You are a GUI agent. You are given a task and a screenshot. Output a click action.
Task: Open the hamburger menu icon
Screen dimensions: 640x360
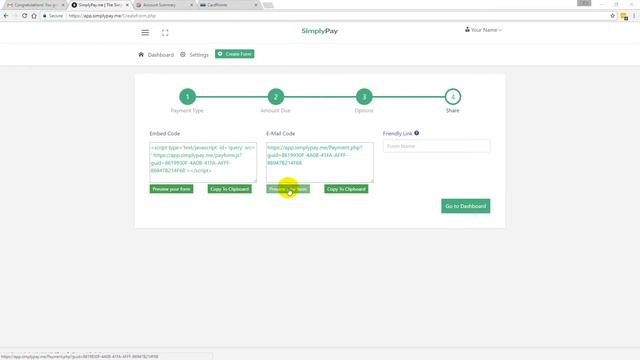pyautogui.click(x=145, y=33)
